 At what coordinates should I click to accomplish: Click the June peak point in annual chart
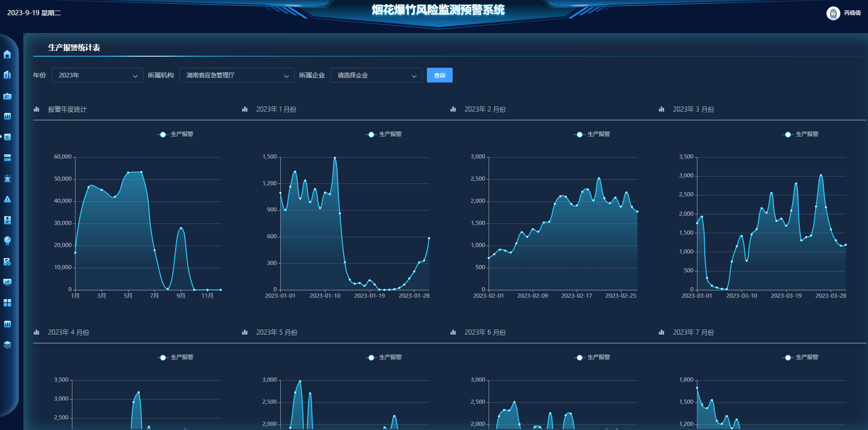(x=141, y=172)
